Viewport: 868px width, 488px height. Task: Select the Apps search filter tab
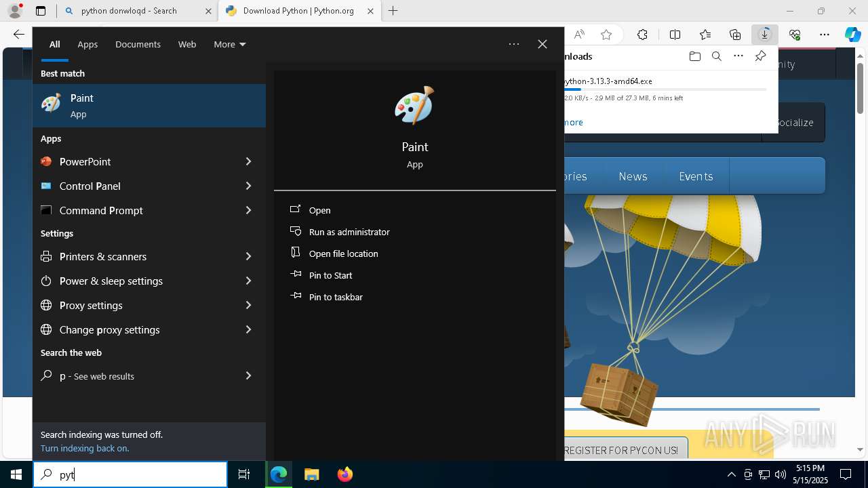pyautogui.click(x=87, y=44)
